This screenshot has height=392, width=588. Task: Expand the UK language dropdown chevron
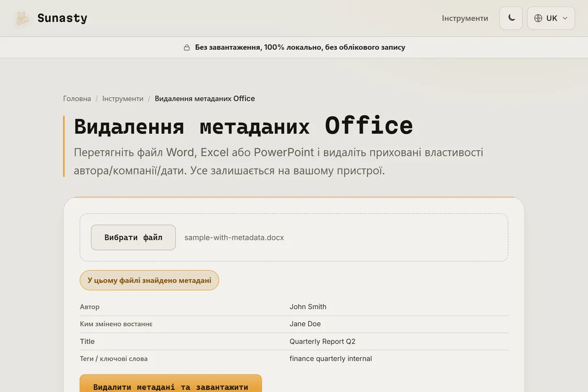(565, 18)
